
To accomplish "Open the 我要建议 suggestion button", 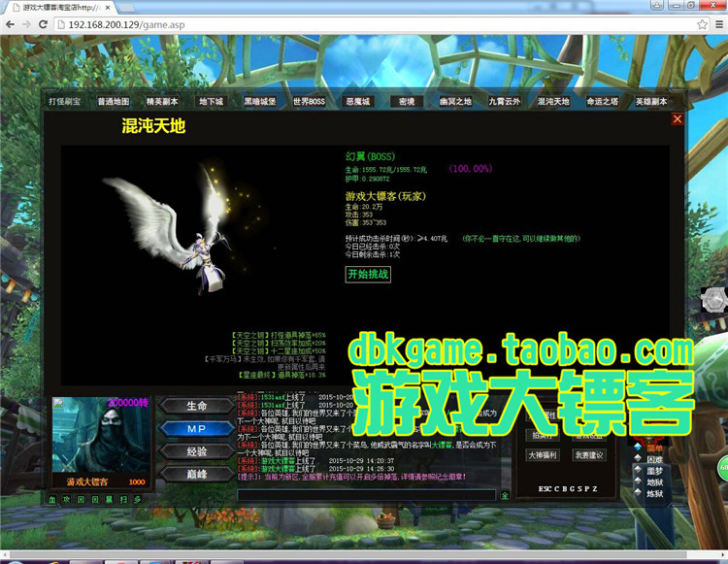I will pyautogui.click(x=589, y=455).
